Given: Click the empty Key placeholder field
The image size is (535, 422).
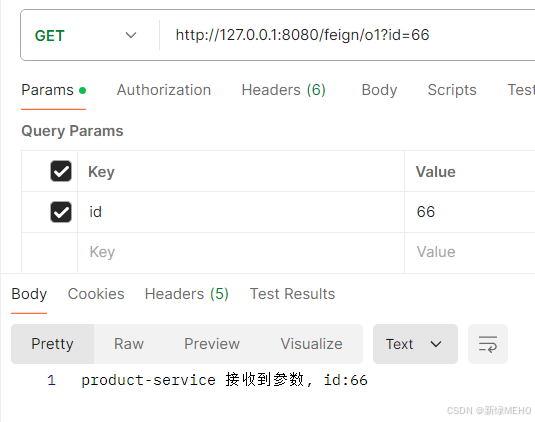Looking at the screenshot, I should click(241, 252).
